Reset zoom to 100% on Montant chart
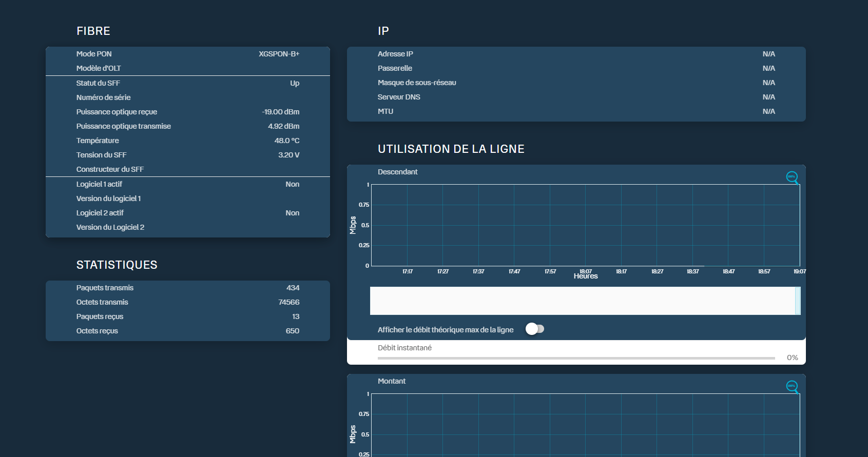Image resolution: width=868 pixels, height=457 pixels. [x=792, y=386]
